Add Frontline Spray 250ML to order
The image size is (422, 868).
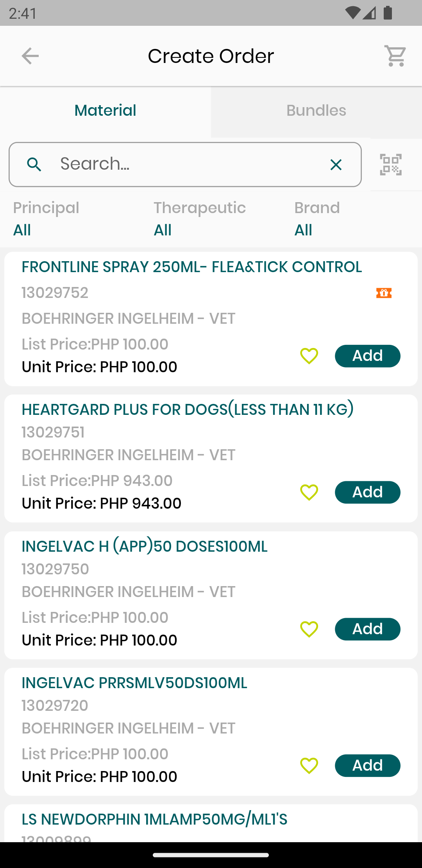click(x=367, y=356)
